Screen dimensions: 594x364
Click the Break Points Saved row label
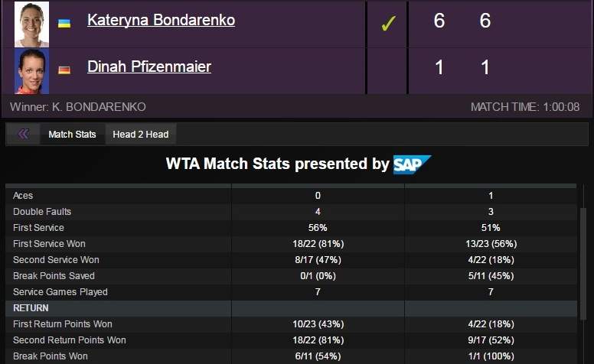(x=54, y=276)
